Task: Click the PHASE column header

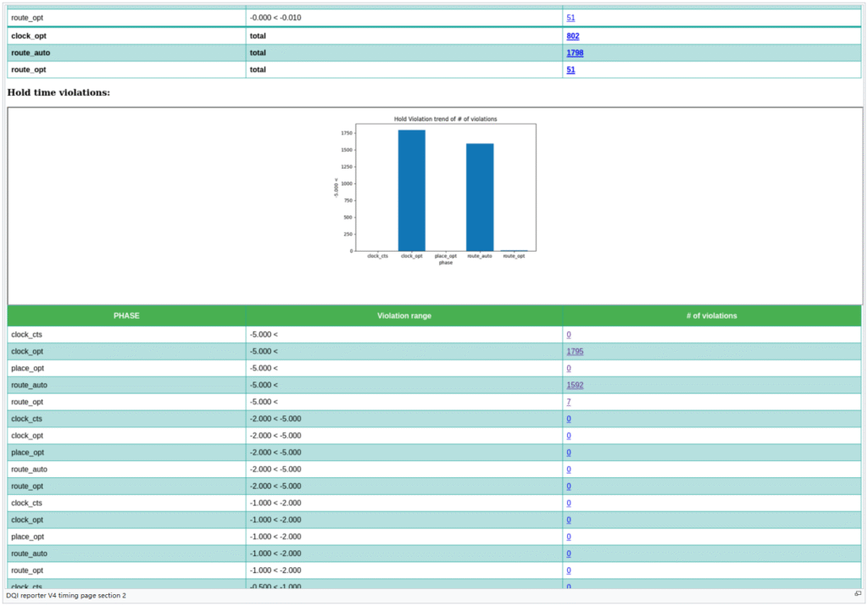Action: [126, 316]
